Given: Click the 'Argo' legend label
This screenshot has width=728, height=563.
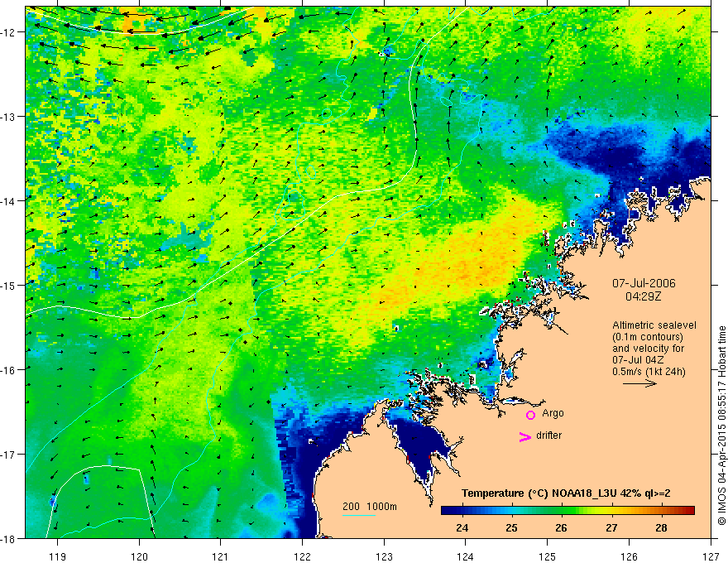Looking at the screenshot, I should [x=553, y=413].
